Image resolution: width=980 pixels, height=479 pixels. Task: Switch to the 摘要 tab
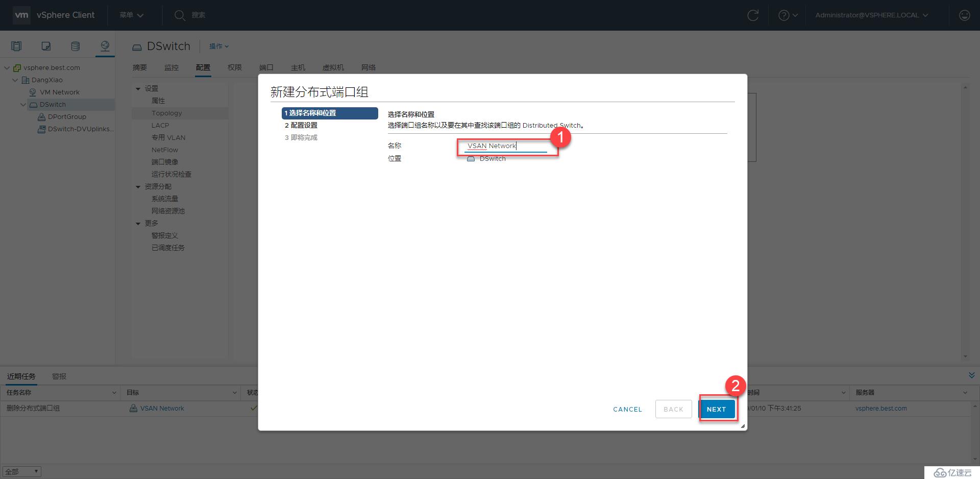[140, 67]
